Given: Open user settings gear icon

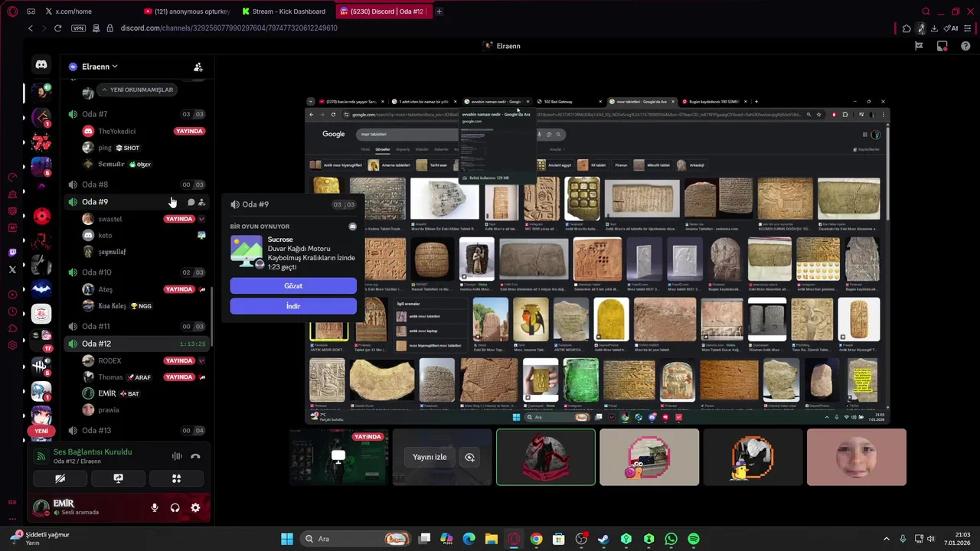Looking at the screenshot, I should pyautogui.click(x=195, y=507).
